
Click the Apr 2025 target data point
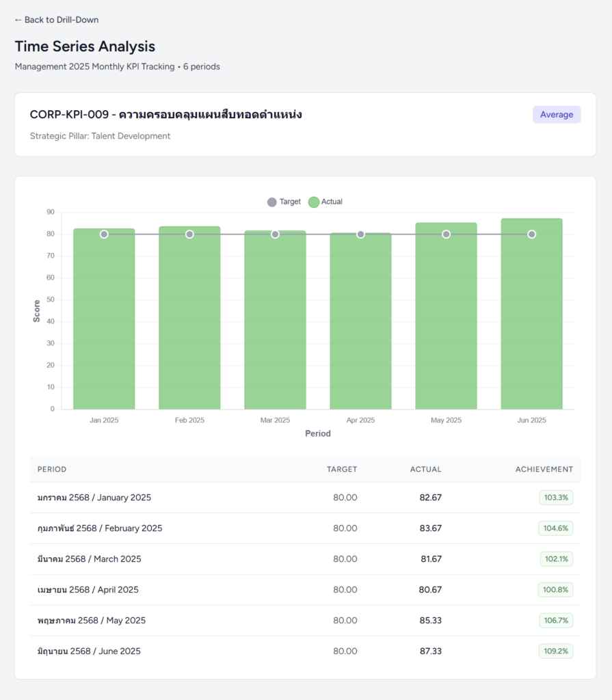[x=360, y=234]
